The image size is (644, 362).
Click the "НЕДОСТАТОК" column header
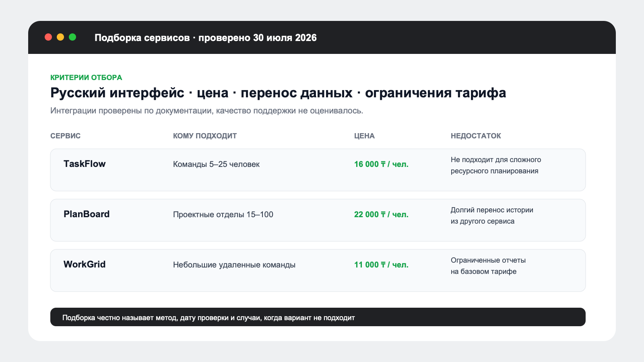[476, 136]
